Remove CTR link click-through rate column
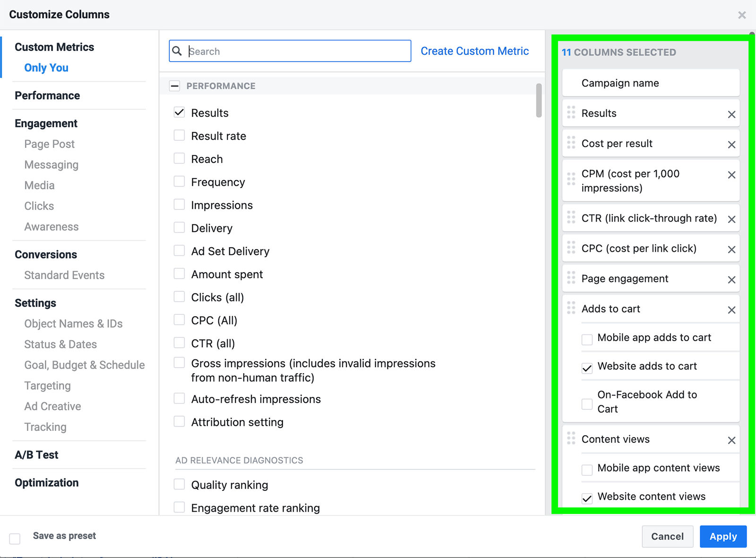Image resolution: width=756 pixels, height=558 pixels. click(731, 219)
